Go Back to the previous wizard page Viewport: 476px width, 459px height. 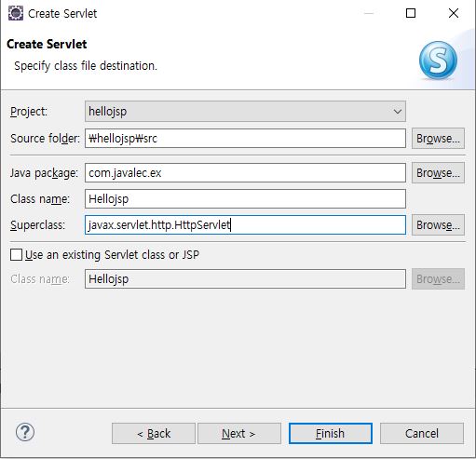click(x=154, y=433)
